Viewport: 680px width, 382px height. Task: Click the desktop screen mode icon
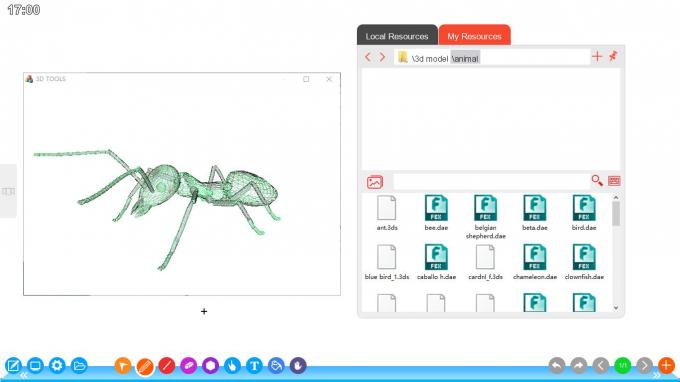(35, 366)
